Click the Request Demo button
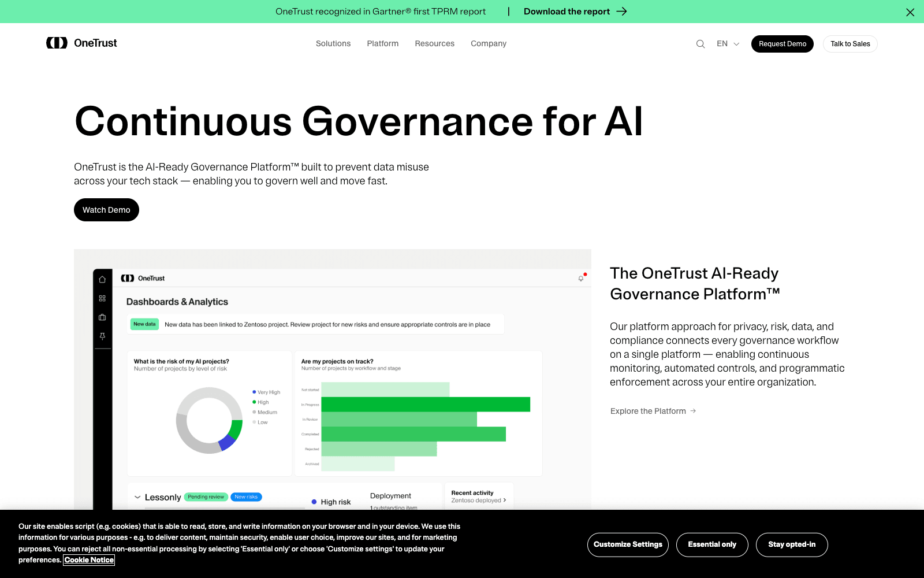 pos(783,44)
